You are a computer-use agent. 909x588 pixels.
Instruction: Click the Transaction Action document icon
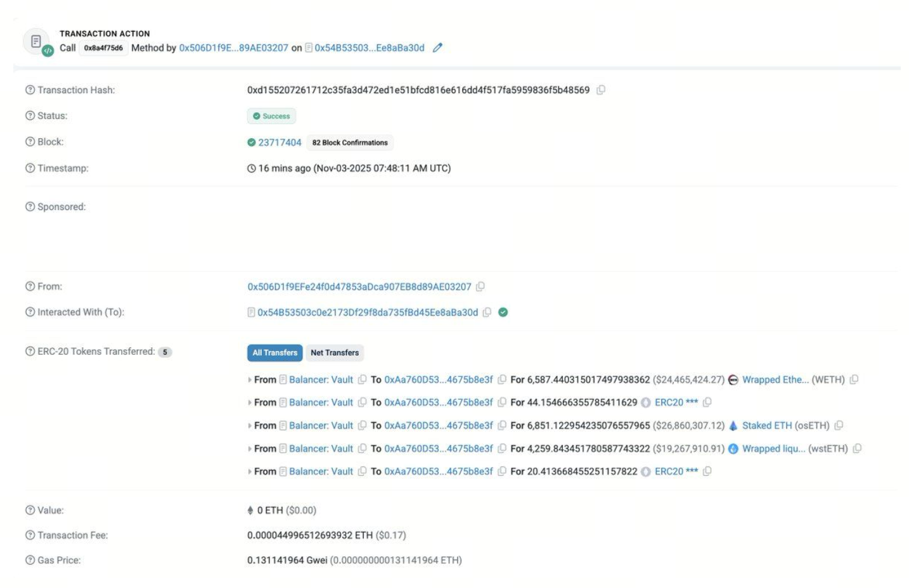tap(36, 42)
